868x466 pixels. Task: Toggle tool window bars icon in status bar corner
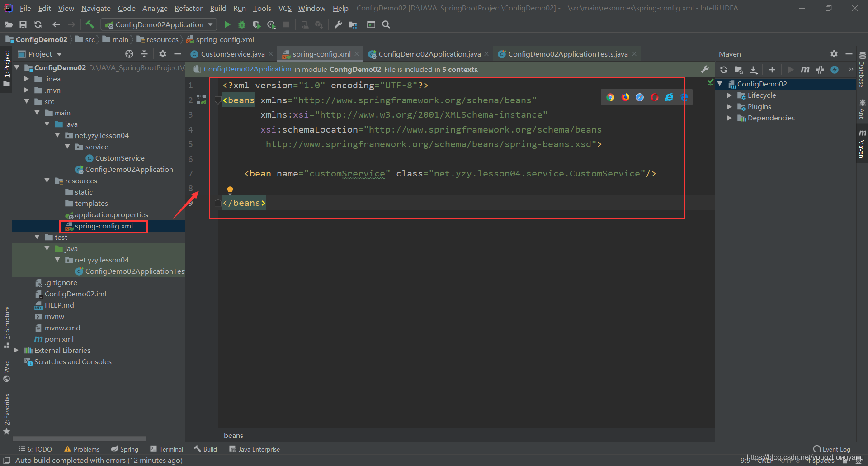pos(7,460)
